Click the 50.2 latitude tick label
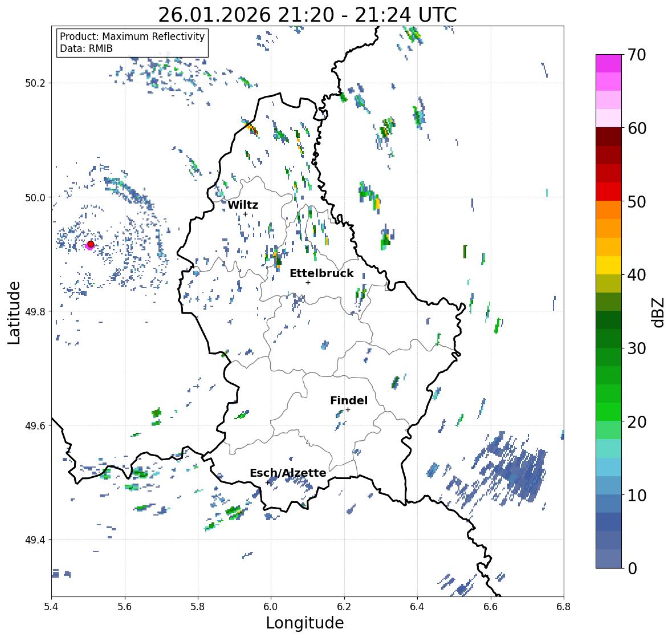 [x=35, y=83]
